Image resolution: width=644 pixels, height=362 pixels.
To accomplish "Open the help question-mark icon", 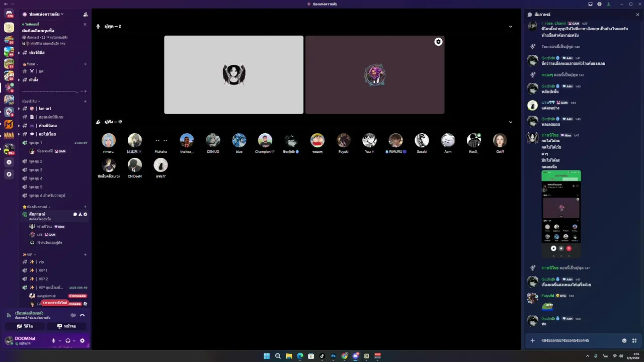I will pos(599,4).
